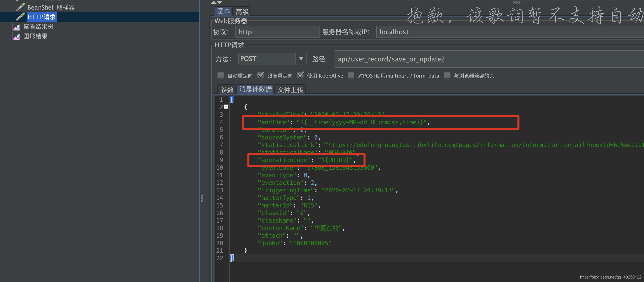The width and height of the screenshot is (644, 282).
Task: Toggle the Use KeepAlive checkbox
Action: point(300,76)
